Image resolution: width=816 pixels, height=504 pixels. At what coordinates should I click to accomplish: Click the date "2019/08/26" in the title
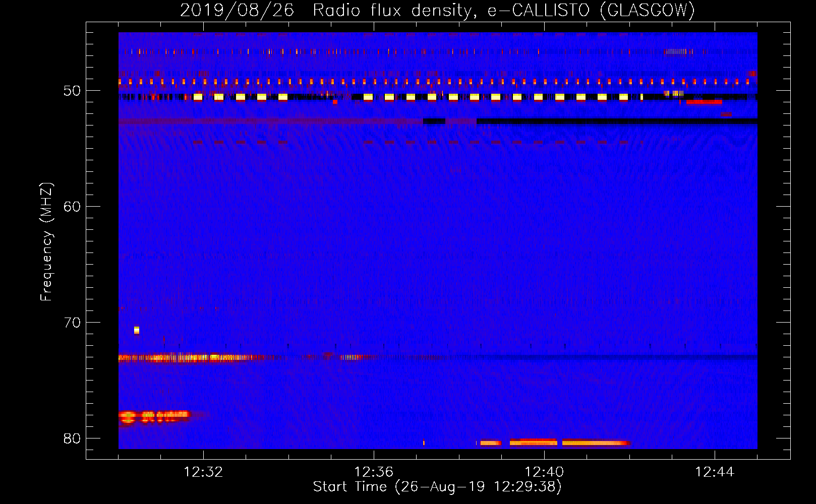tap(237, 10)
